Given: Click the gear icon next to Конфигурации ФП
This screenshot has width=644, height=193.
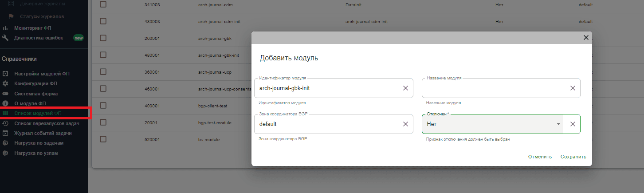Looking at the screenshot, I should (x=5, y=83).
